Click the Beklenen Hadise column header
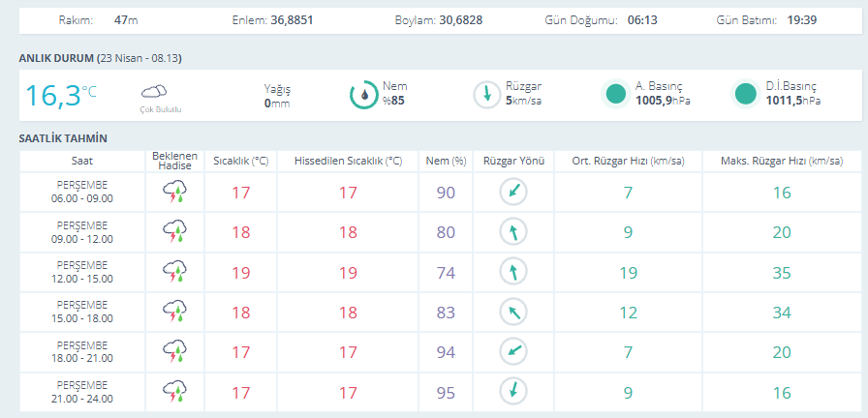The width and height of the screenshot is (868, 418). click(x=175, y=161)
